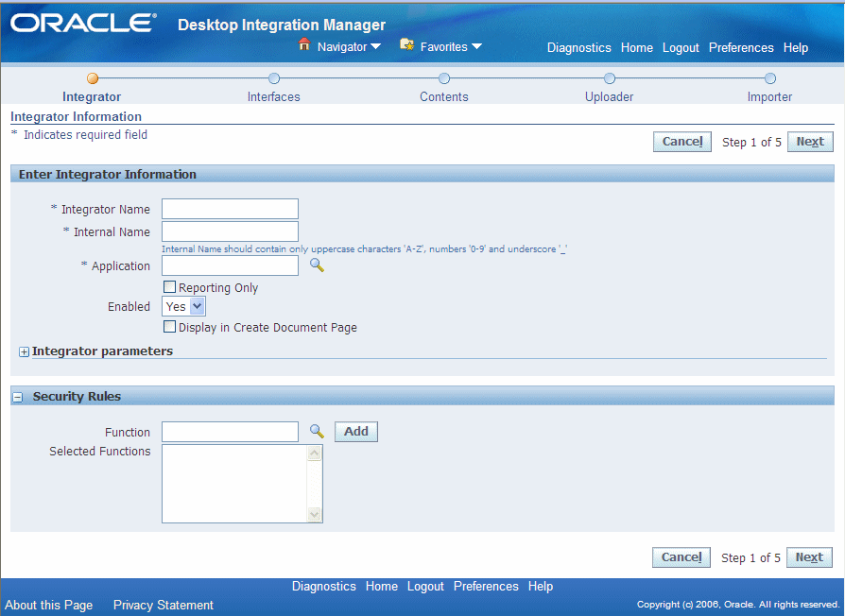Click Logout in the top header
The width and height of the screenshot is (845, 616).
pyautogui.click(x=681, y=47)
